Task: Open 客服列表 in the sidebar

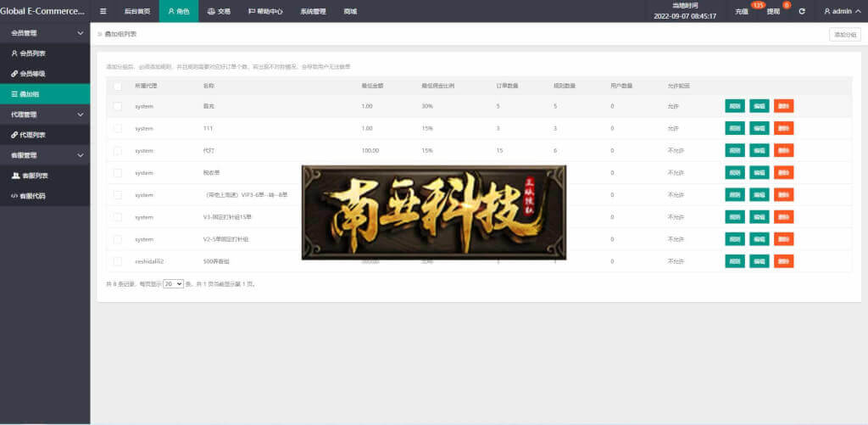Action: (45, 176)
